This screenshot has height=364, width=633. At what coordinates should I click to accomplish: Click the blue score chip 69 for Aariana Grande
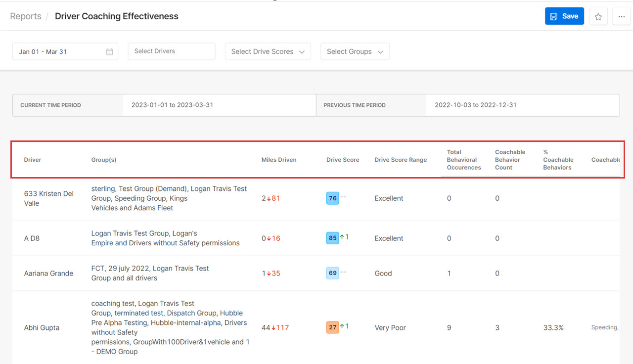coord(332,273)
